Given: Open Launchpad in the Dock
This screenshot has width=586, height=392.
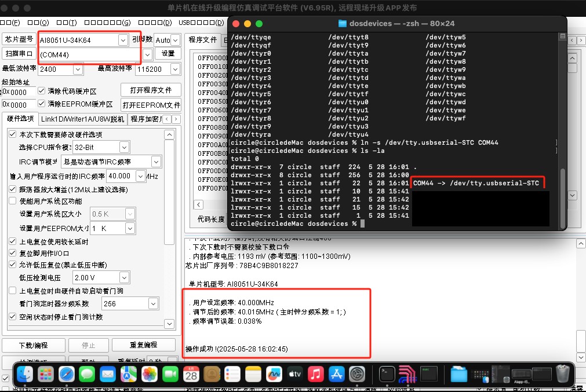Looking at the screenshot, I should 46,373.
